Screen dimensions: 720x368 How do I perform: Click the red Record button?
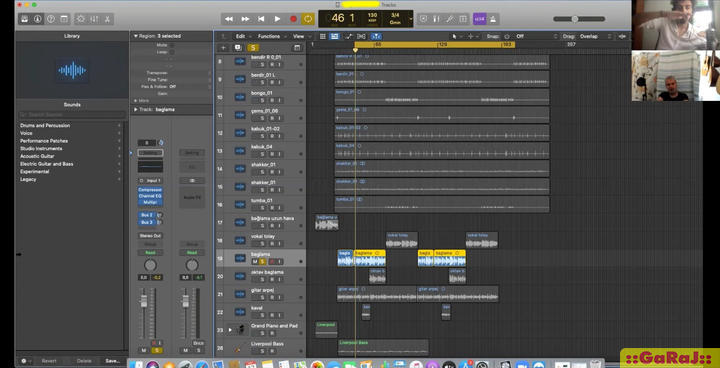click(293, 19)
